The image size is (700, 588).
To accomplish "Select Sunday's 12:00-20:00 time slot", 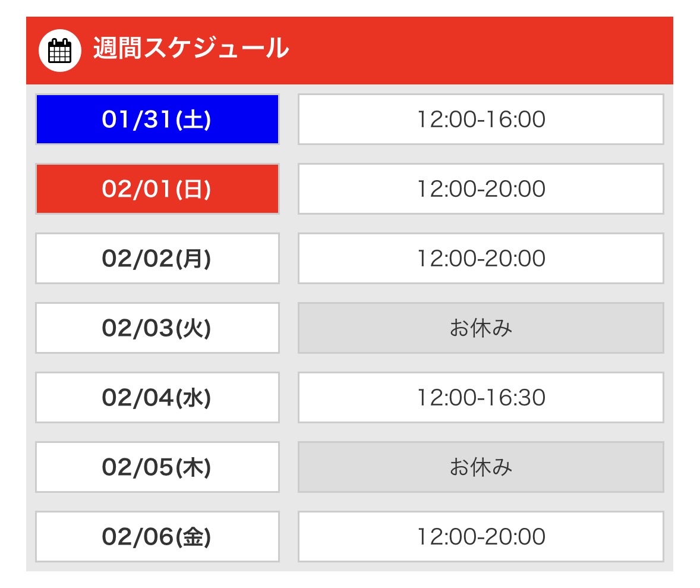I will tap(480, 188).
